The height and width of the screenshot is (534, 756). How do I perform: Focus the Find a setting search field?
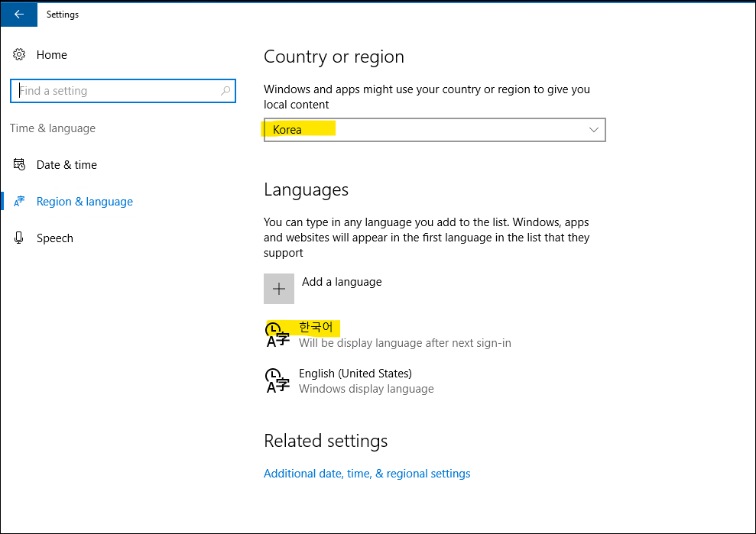(x=115, y=91)
